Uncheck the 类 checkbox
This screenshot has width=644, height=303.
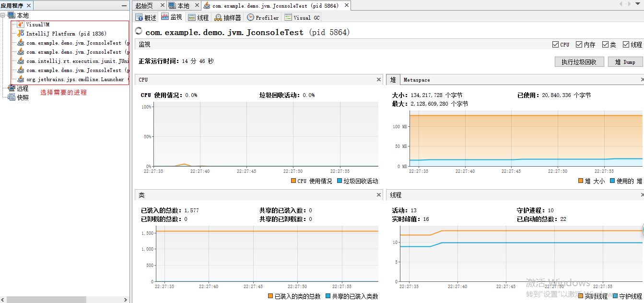tap(605, 44)
